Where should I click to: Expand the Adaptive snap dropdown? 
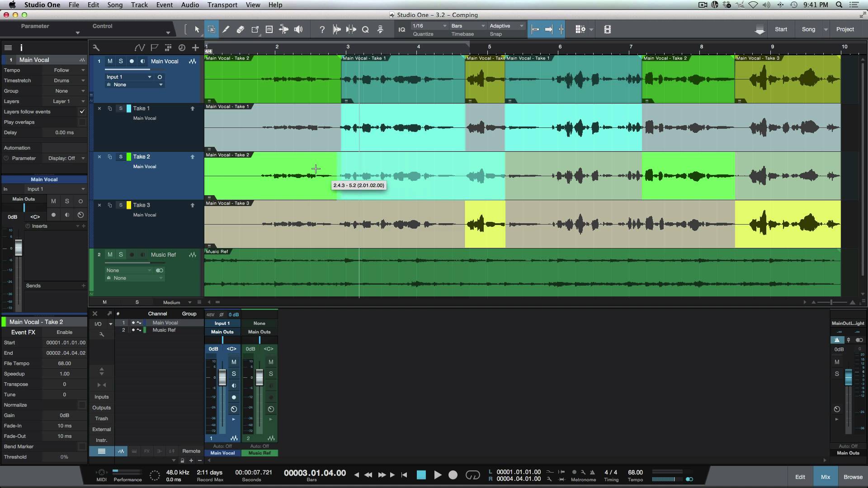coord(506,26)
